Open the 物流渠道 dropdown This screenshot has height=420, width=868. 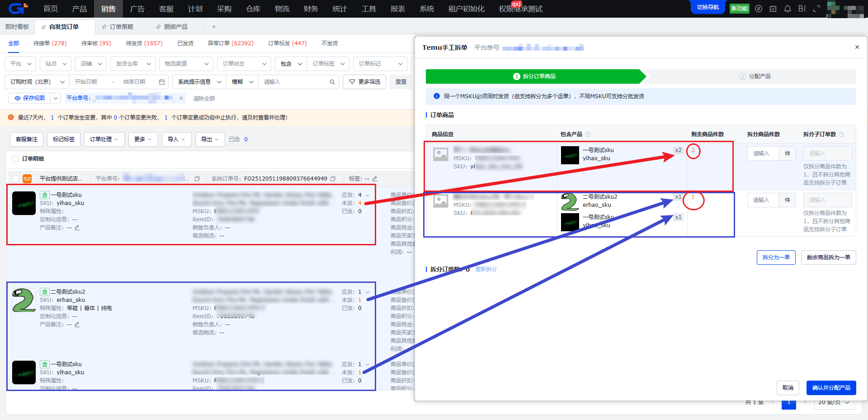pos(186,64)
